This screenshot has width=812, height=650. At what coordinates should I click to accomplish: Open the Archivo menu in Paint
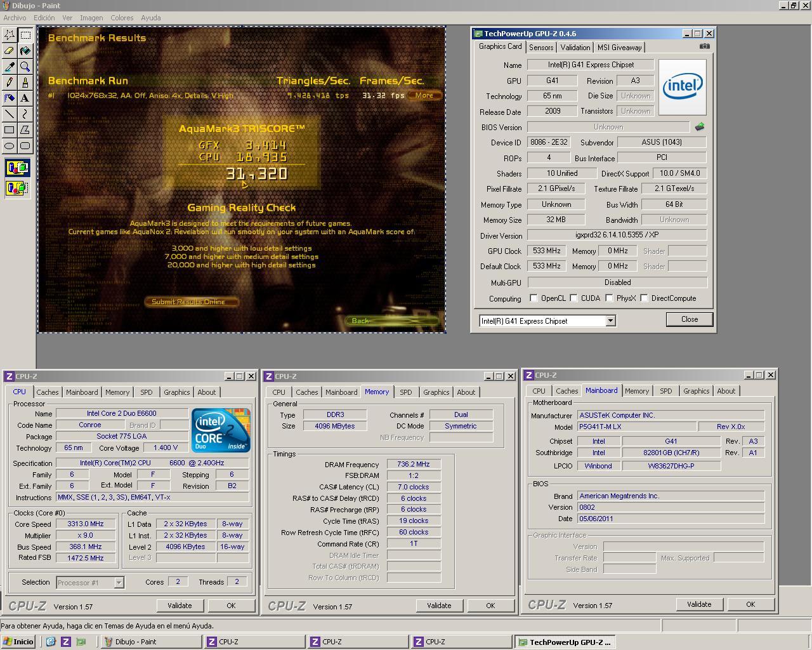pos(15,18)
